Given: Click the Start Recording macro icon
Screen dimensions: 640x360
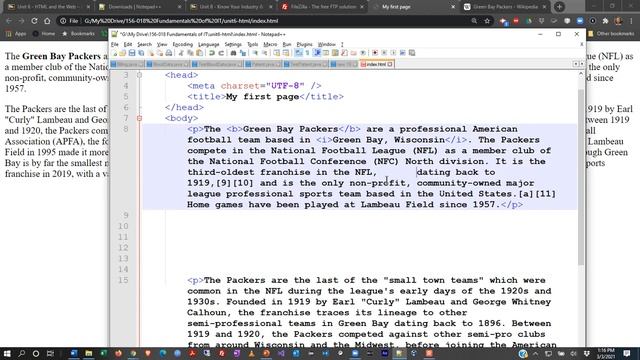Looking at the screenshot, I should pos(374,53).
